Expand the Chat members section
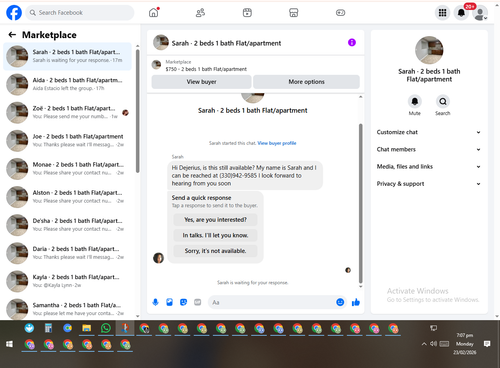Image resolution: width=500 pixels, height=368 pixels. click(x=429, y=149)
